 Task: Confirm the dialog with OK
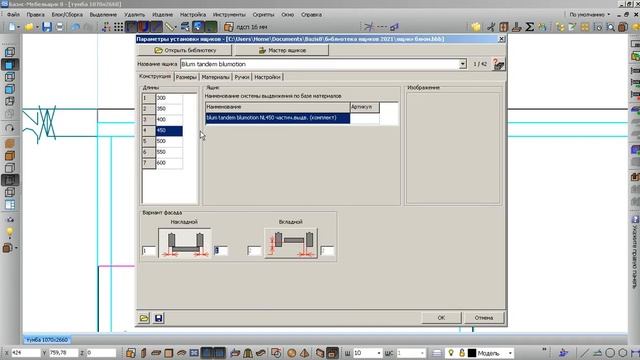441,318
